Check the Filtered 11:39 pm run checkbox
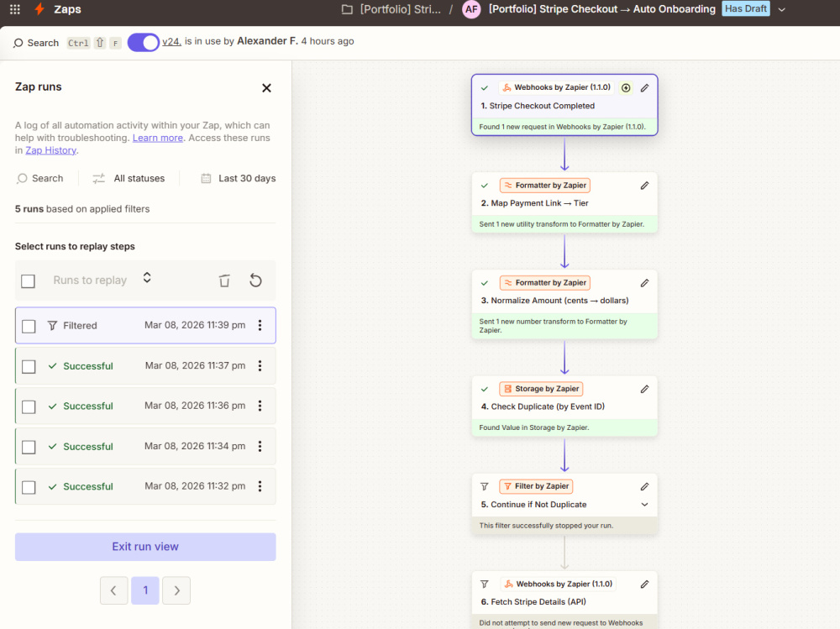The image size is (840, 629). pos(29,327)
